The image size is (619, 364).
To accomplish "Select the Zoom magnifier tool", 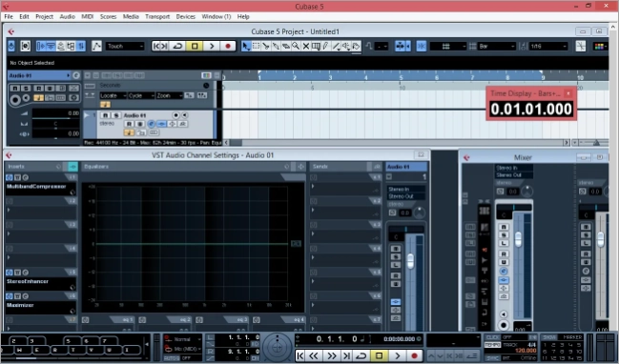I will pyautogui.click(x=296, y=46).
